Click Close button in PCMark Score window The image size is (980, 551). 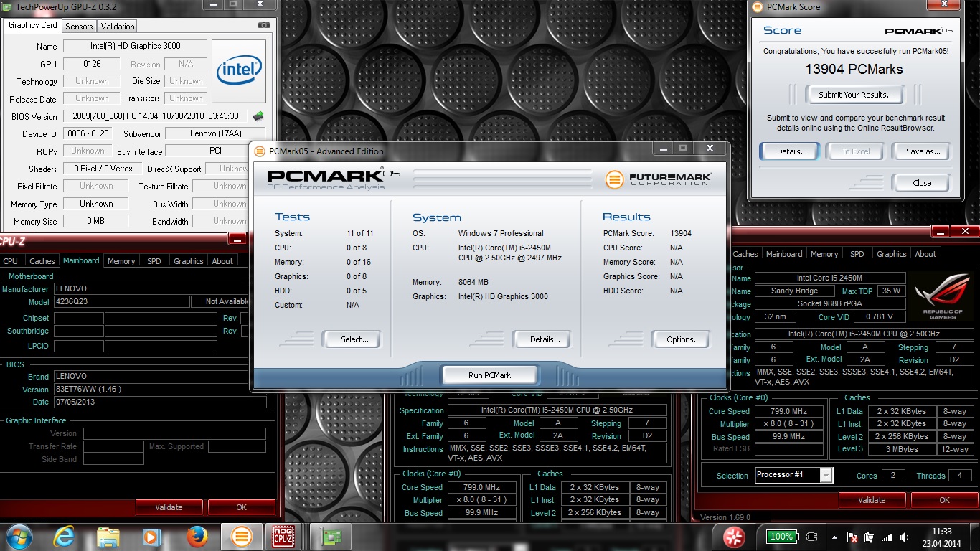coord(921,183)
